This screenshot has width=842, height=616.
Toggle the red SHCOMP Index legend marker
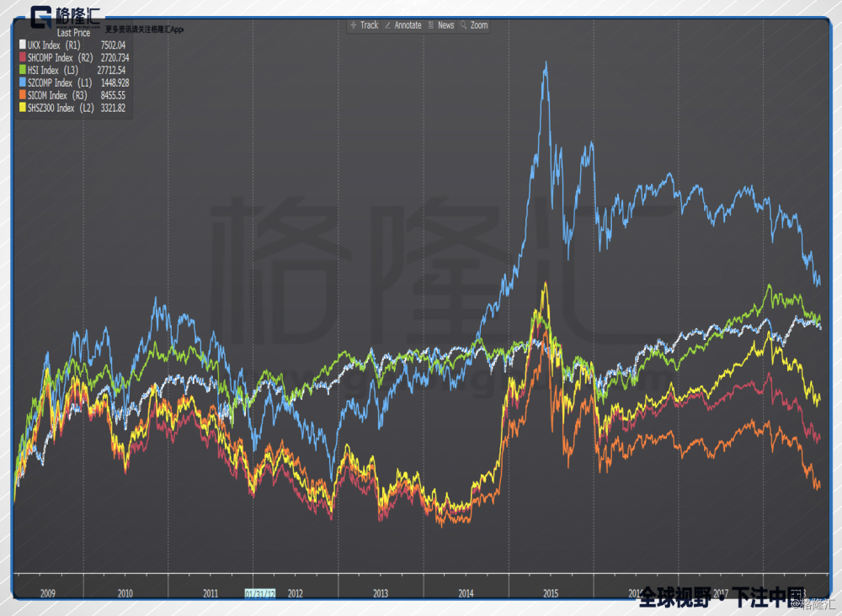(23, 57)
